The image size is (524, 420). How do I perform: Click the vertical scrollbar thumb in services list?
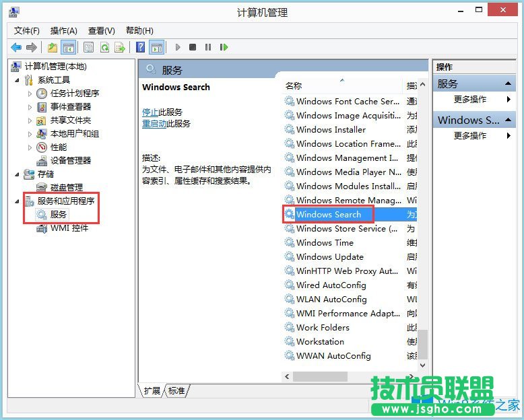(423, 345)
